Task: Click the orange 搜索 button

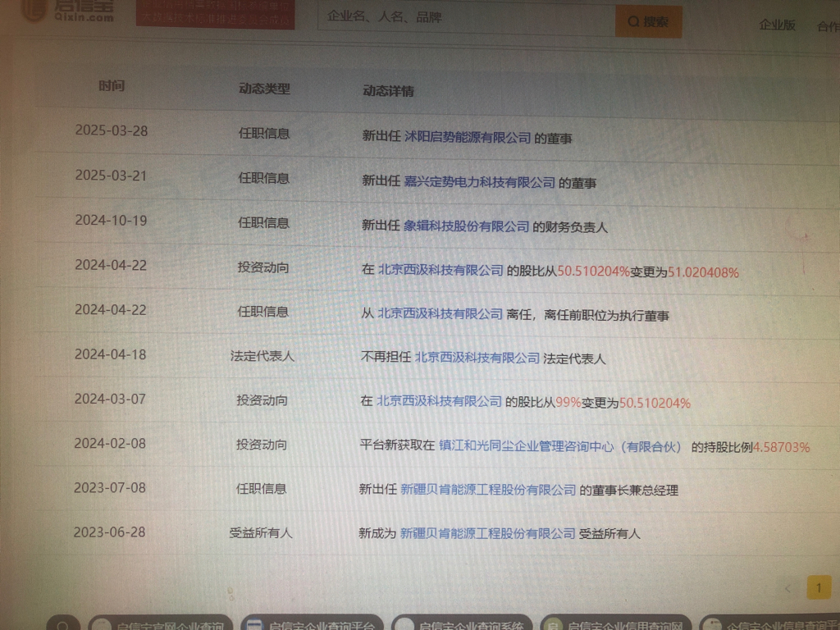Action: (649, 21)
